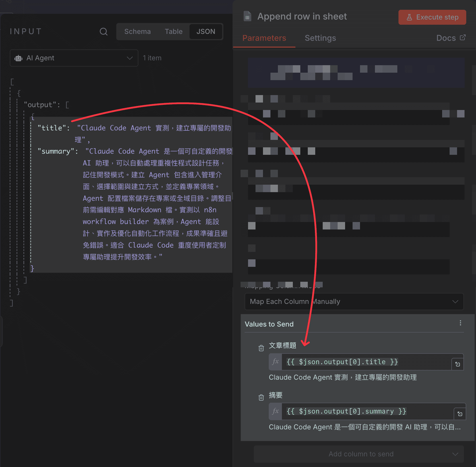Viewport: 476px width, 467px height.
Task: Open the expression editor for the title field
Action: coord(458,364)
